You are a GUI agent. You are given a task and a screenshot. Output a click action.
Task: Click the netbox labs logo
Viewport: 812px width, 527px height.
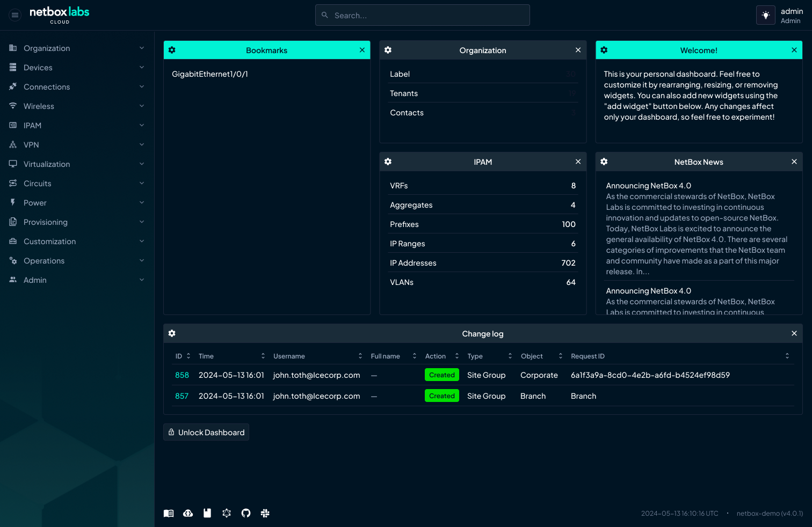click(x=60, y=15)
